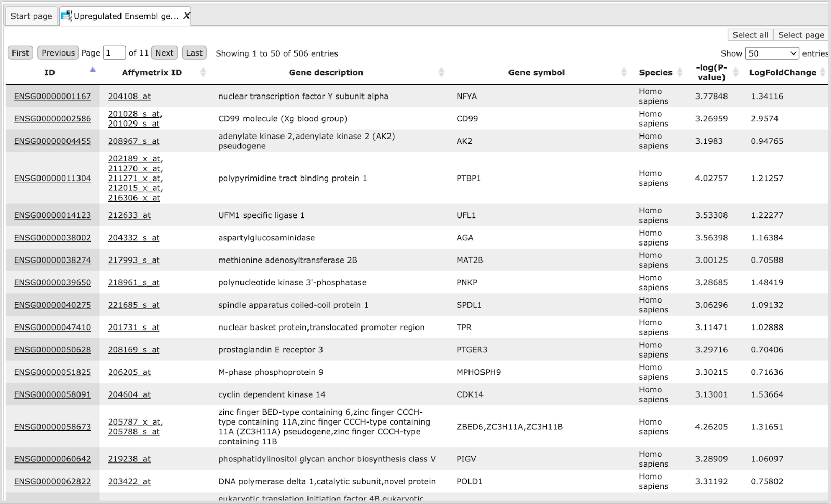The image size is (831, 504).
Task: Click the Select page button
Action: [x=801, y=35]
